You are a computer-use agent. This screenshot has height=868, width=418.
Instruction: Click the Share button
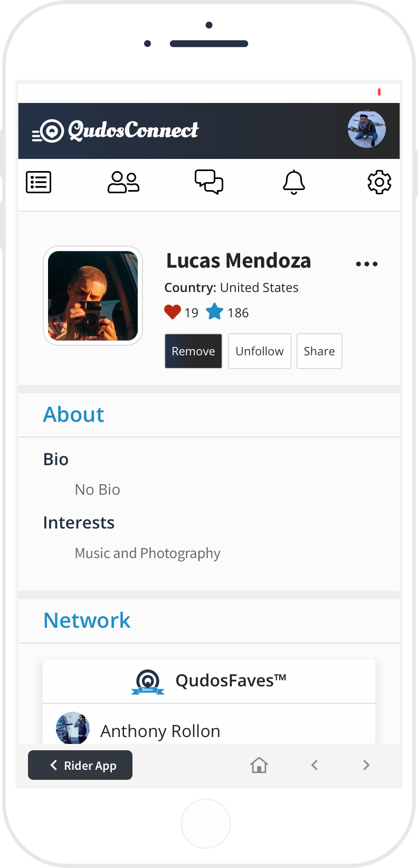pos(319,351)
